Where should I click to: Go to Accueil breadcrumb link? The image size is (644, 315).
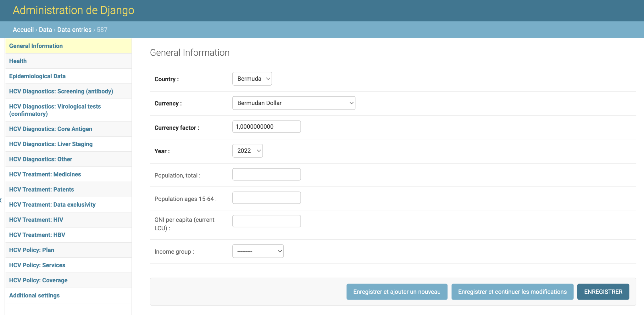(23, 30)
